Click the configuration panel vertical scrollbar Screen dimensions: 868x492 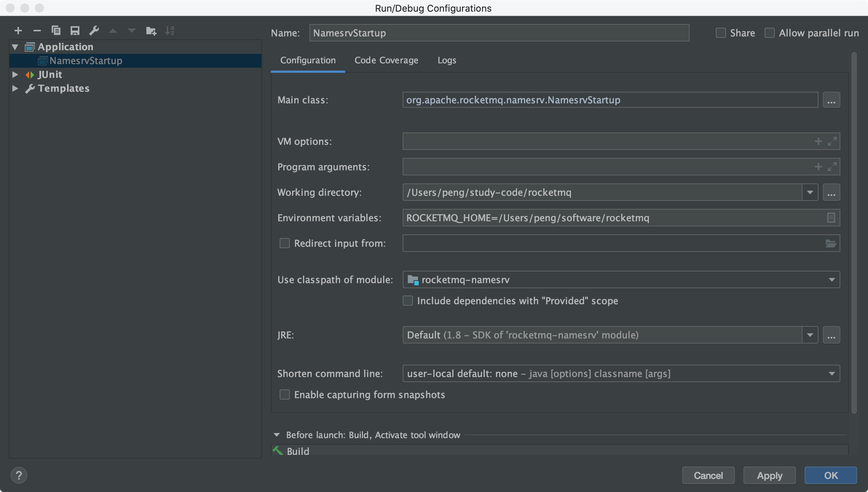[x=854, y=233]
